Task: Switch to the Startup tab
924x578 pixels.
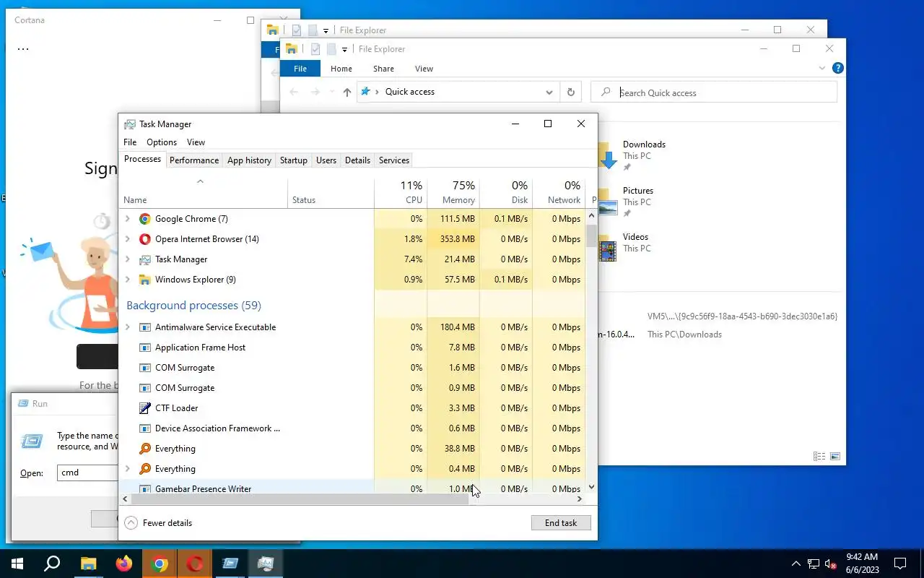Action: (x=294, y=160)
